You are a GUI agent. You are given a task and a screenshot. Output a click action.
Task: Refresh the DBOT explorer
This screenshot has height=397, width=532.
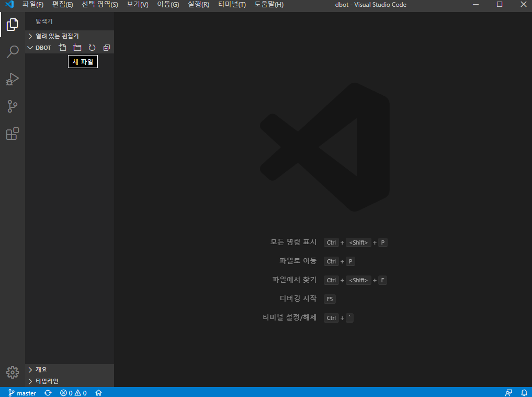pyautogui.click(x=92, y=48)
